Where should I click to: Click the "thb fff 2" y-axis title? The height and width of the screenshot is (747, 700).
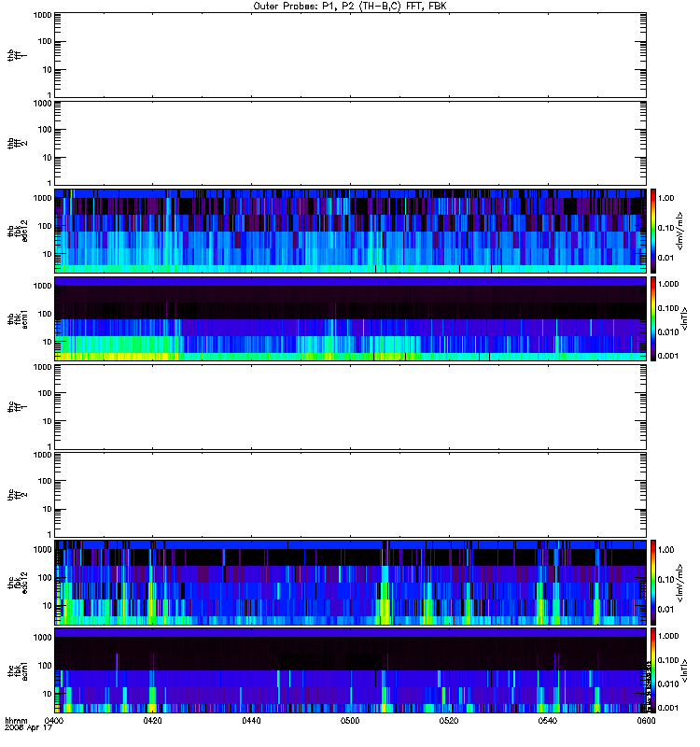pyautogui.click(x=18, y=143)
